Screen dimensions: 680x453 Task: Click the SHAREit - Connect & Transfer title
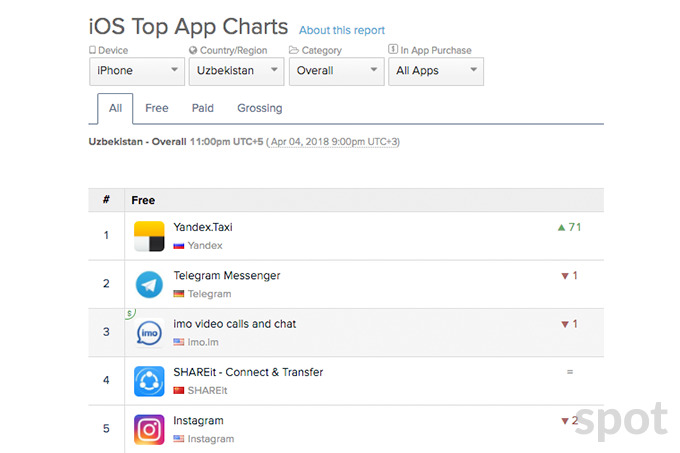click(x=248, y=372)
